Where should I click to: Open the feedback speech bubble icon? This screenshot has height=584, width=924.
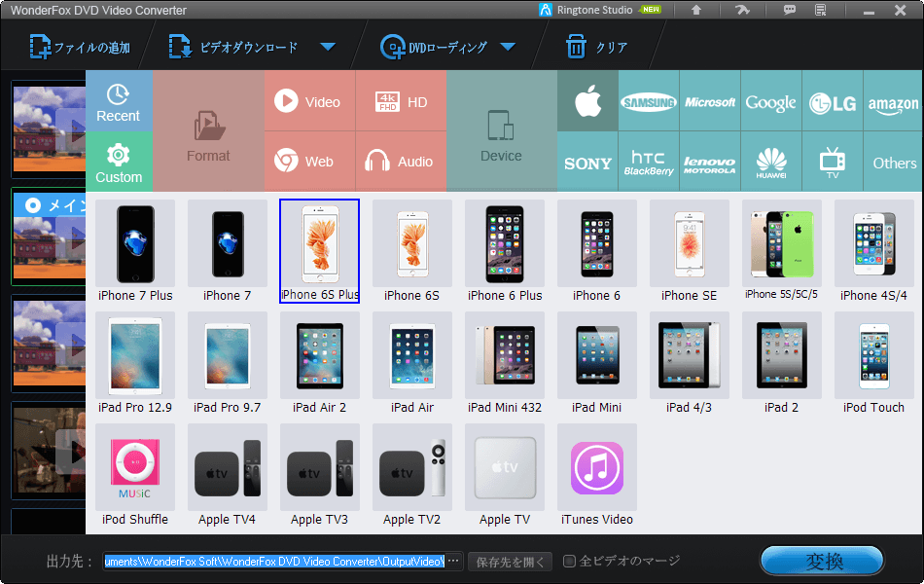point(789,10)
